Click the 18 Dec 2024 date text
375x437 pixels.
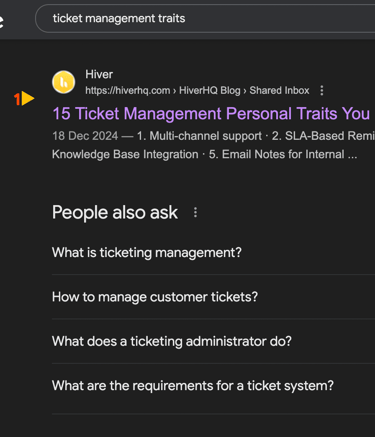pyautogui.click(x=85, y=136)
